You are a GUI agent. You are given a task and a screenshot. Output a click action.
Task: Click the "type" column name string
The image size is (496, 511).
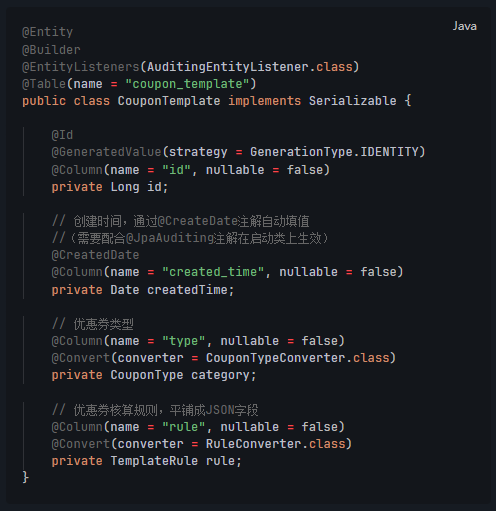click(x=184, y=341)
